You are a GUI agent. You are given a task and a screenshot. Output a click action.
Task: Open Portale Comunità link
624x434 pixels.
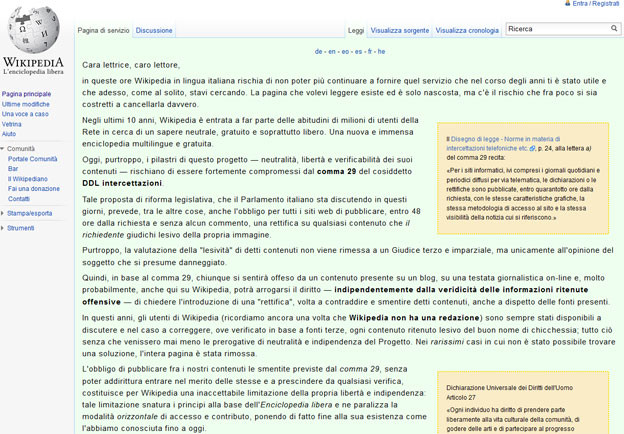point(33,159)
